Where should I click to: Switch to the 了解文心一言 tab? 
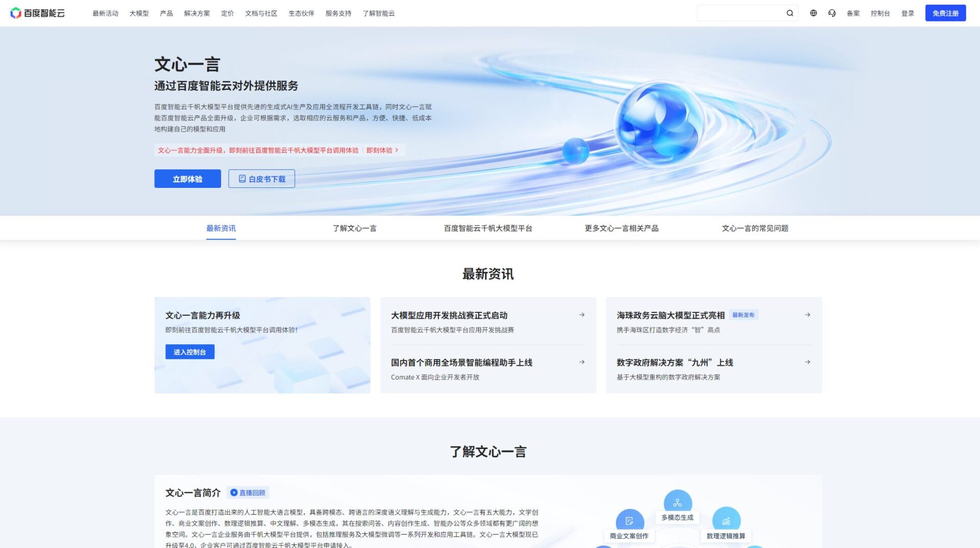[x=355, y=228]
